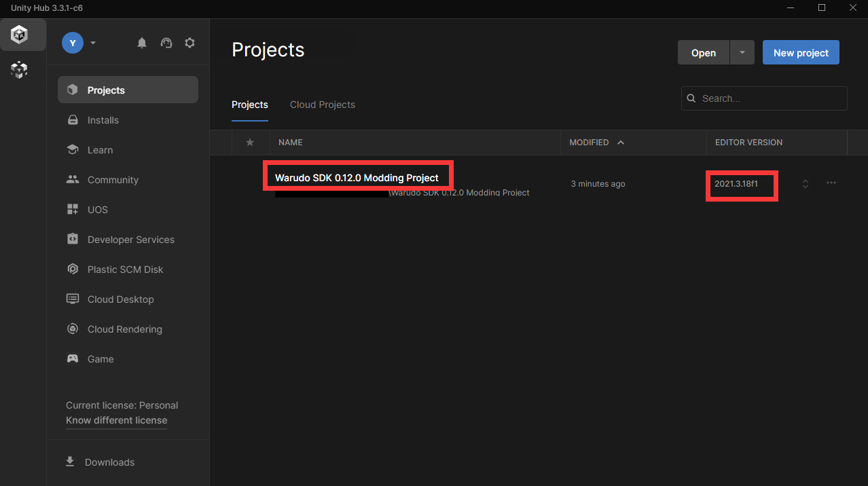
Task: Open UOS section
Action: pos(128,210)
